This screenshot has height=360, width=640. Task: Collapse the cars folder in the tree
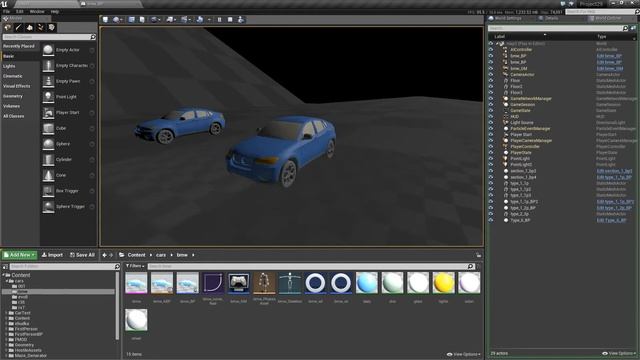click(7, 281)
